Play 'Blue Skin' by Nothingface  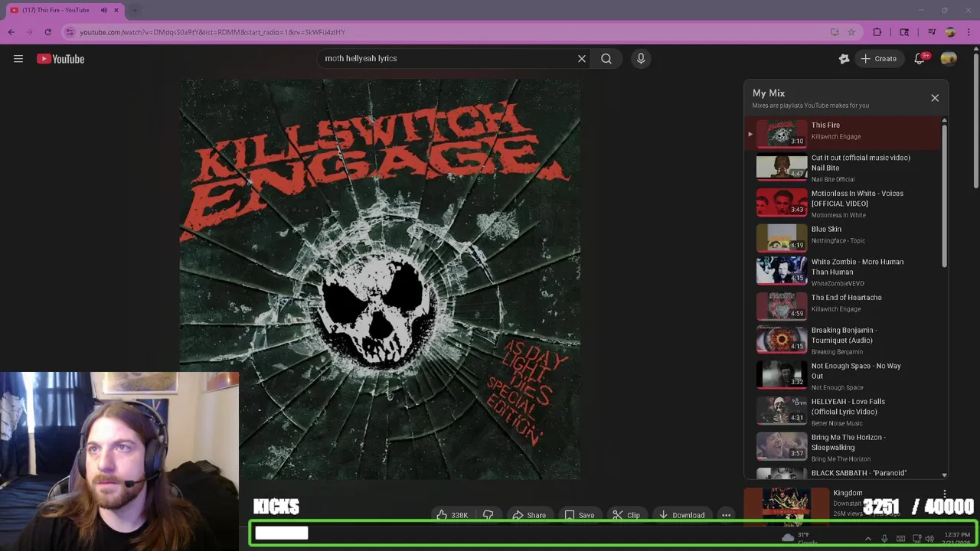[844, 239]
